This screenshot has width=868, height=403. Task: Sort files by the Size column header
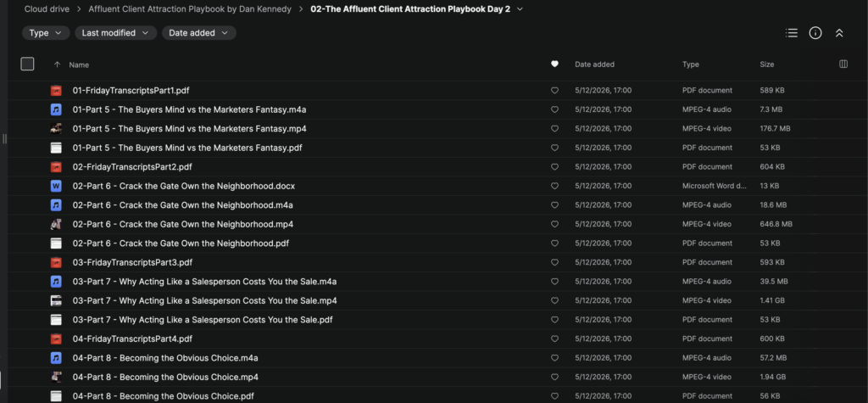pos(766,64)
